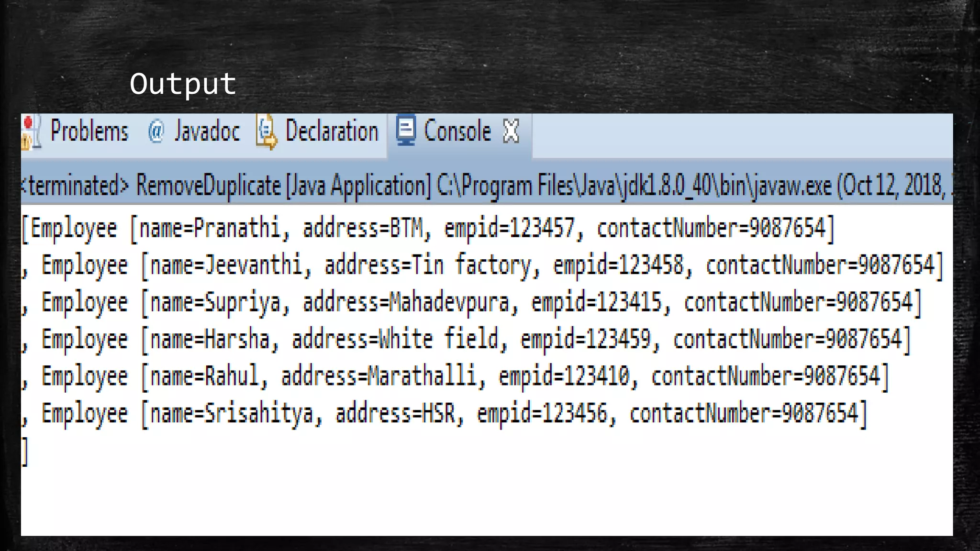Switch to the Declaration tab
The image size is (980, 551).
332,132
